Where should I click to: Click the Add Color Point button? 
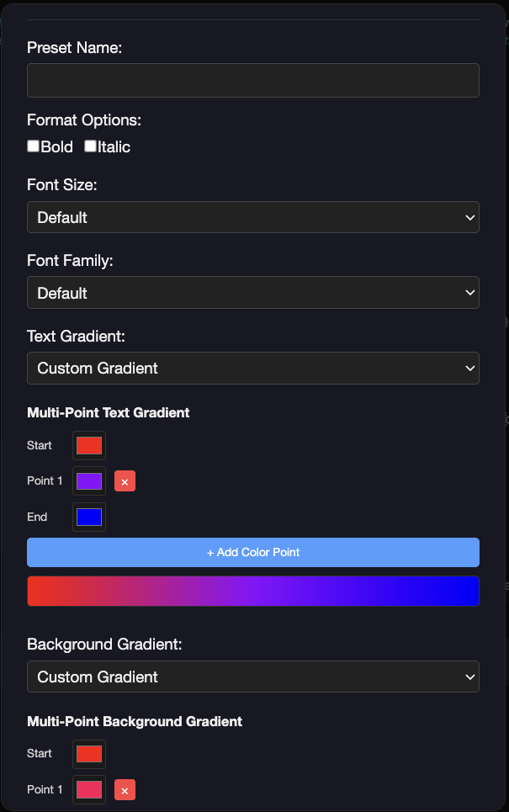click(253, 553)
